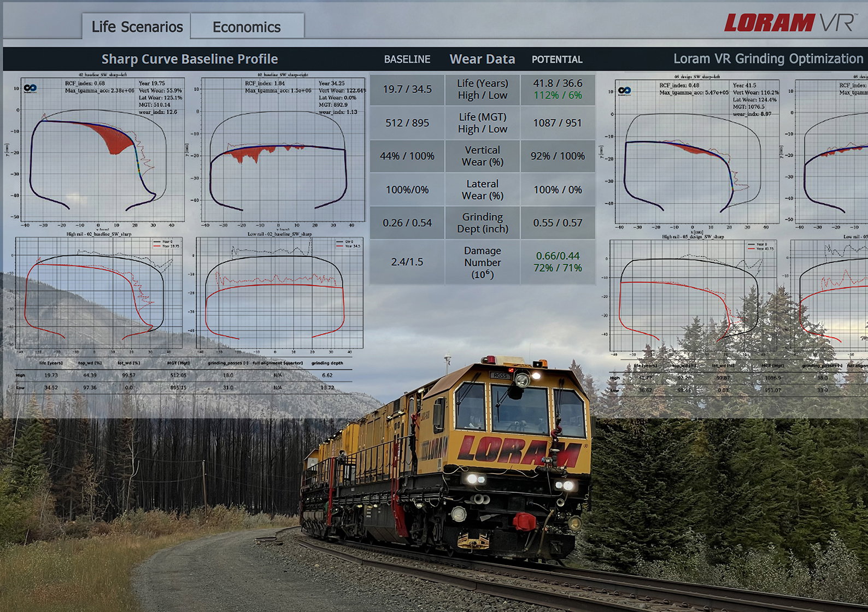Select the potential Lateral Wear value cell
This screenshot has height=612, width=868.
point(558,190)
